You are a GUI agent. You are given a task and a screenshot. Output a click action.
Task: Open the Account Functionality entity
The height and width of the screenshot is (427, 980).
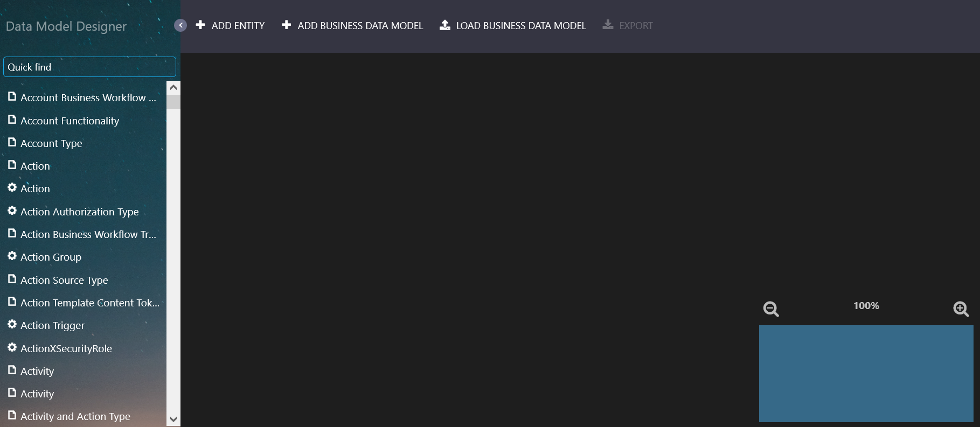click(69, 121)
